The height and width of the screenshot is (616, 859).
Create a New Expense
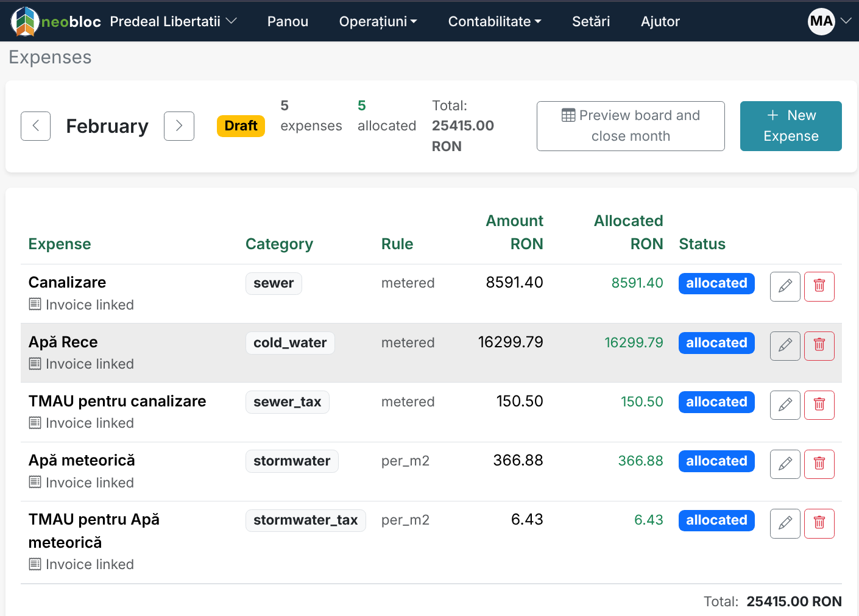pos(791,126)
